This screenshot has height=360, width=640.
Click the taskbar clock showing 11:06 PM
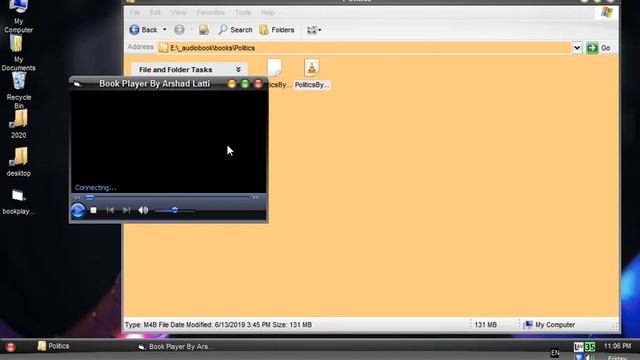pyautogui.click(x=617, y=346)
